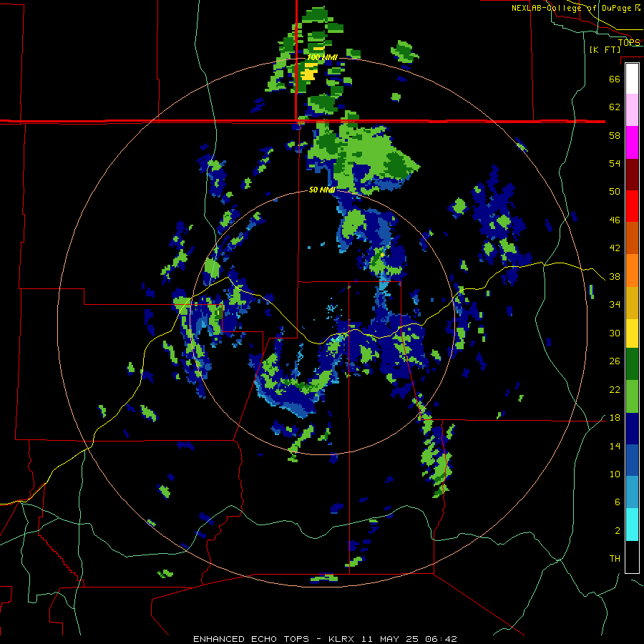Click the "2" legend value
The height and width of the screenshot is (644, 644).
coord(618,531)
